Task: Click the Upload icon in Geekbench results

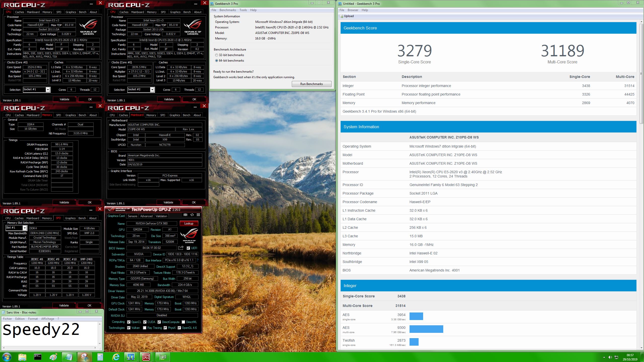Action: pyautogui.click(x=341, y=16)
